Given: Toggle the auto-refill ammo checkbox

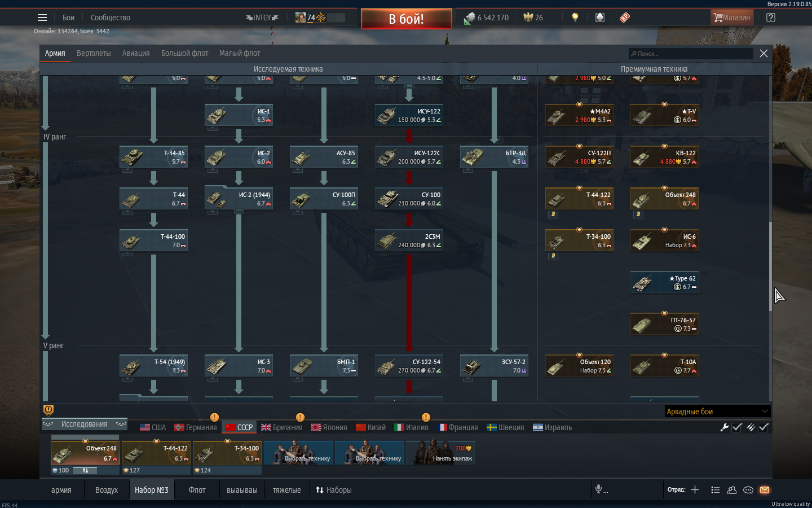Looking at the screenshot, I should (x=764, y=427).
